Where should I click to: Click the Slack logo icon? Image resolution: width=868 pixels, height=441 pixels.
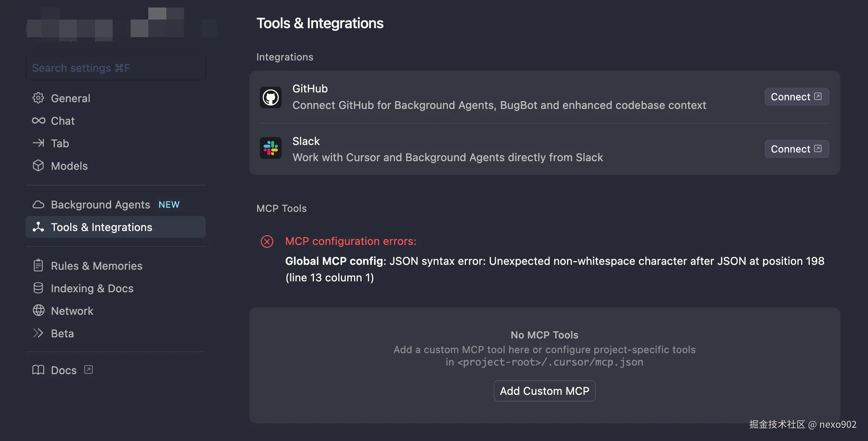(x=271, y=148)
